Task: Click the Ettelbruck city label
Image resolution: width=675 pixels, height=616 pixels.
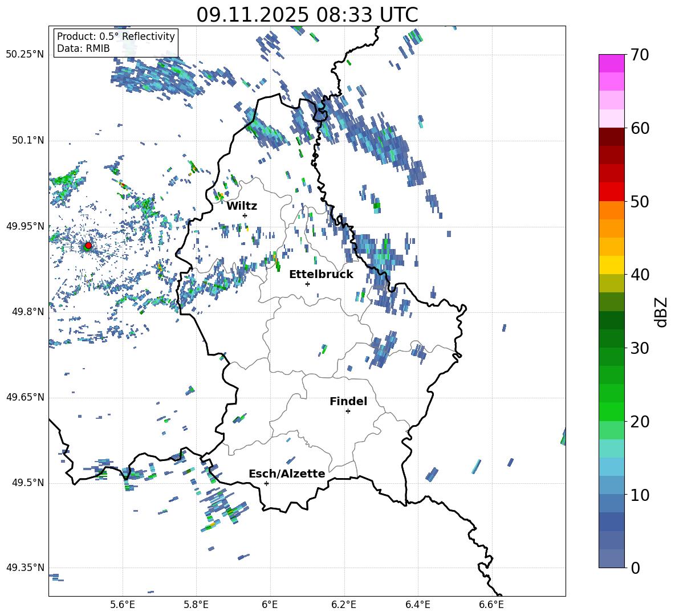Action: 321,274
